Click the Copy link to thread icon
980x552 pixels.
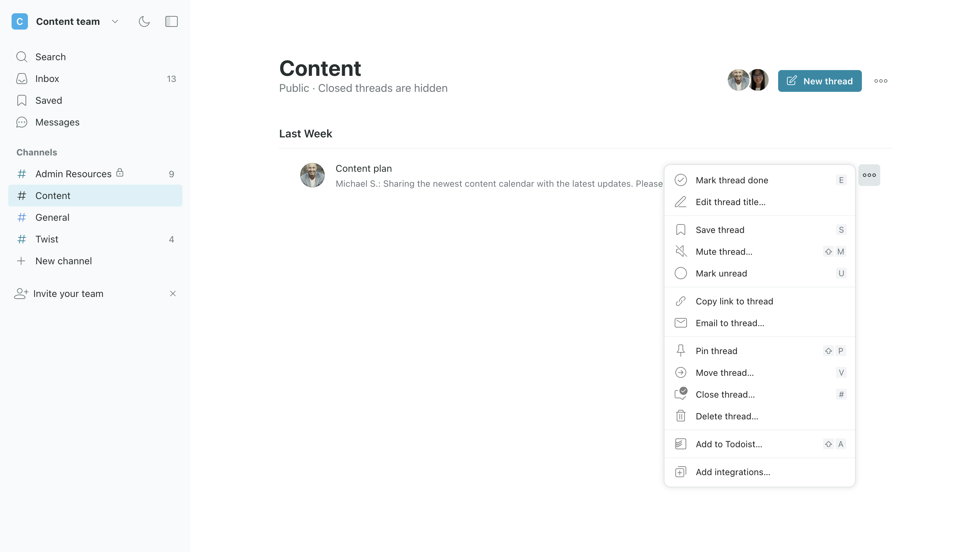[681, 301]
